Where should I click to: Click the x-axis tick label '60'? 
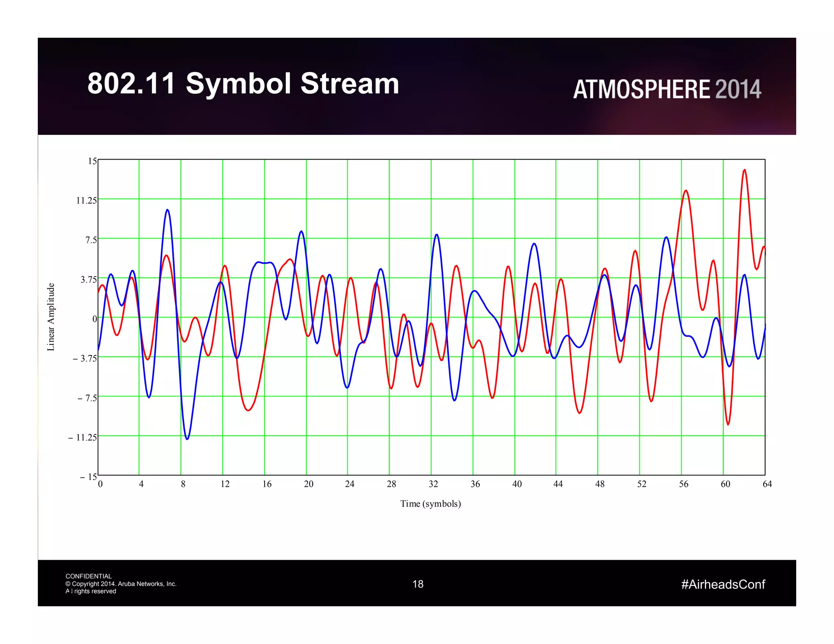[726, 484]
